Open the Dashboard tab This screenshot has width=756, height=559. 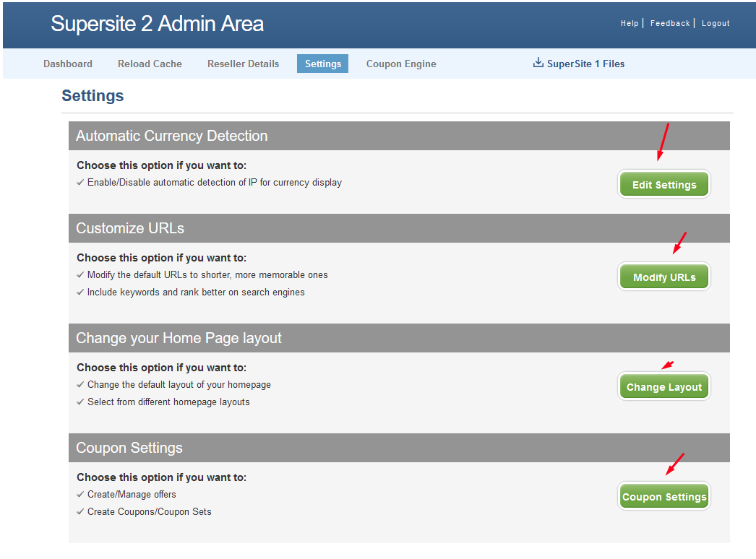pyautogui.click(x=67, y=64)
